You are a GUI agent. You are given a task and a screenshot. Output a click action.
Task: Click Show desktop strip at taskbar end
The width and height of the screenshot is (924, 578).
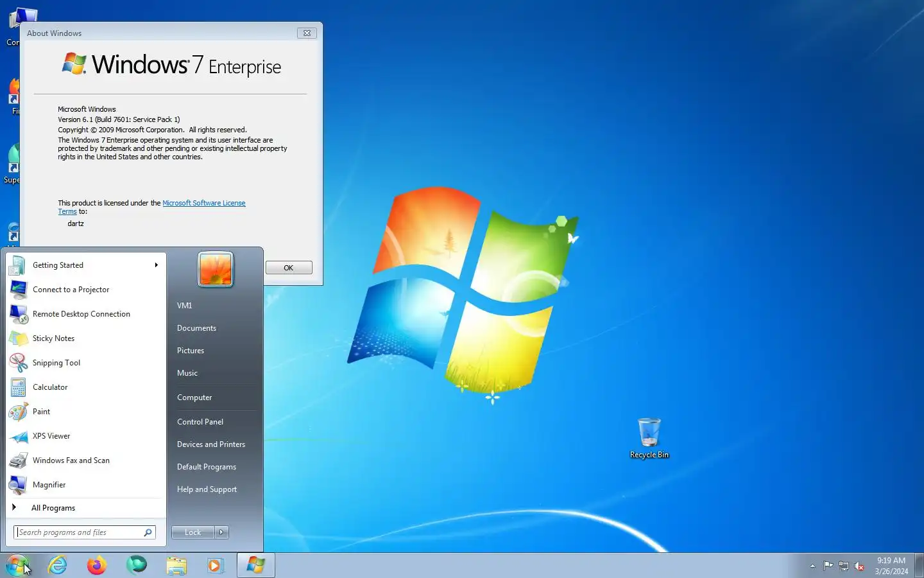(x=919, y=565)
